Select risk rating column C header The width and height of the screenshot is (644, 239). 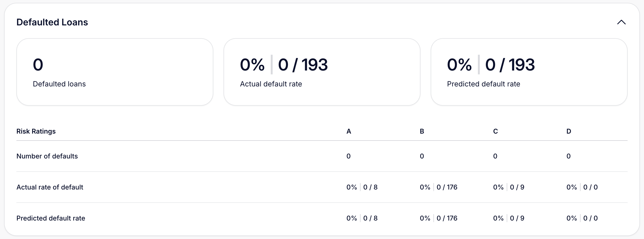[495, 131]
